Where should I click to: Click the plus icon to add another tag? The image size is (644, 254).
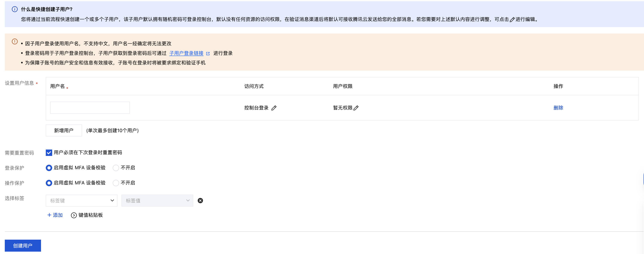click(49, 215)
